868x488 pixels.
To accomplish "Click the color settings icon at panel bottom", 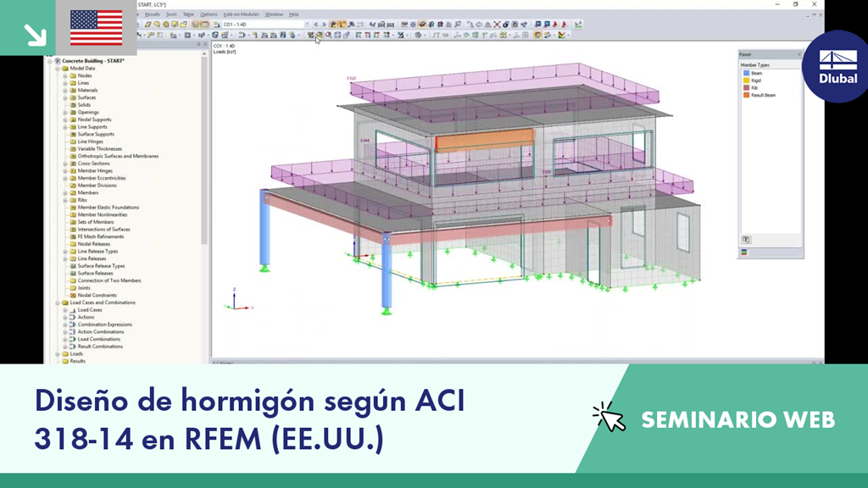I will [744, 252].
